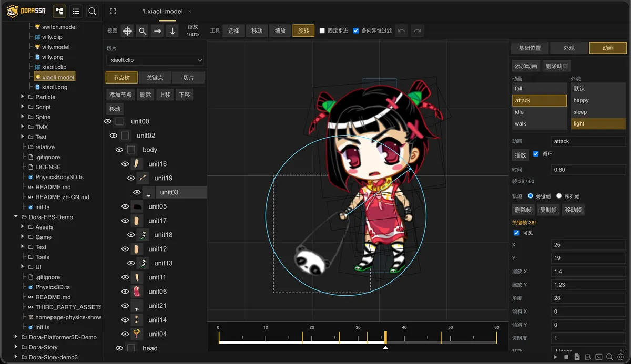This screenshot has width=631, height=364.
Task: Click the run play icon at bottom right
Action: click(x=556, y=357)
